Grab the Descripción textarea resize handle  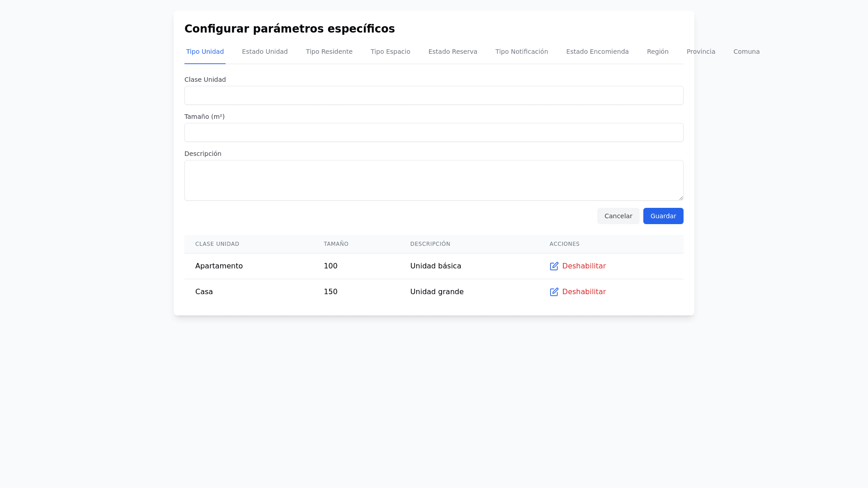[680, 197]
